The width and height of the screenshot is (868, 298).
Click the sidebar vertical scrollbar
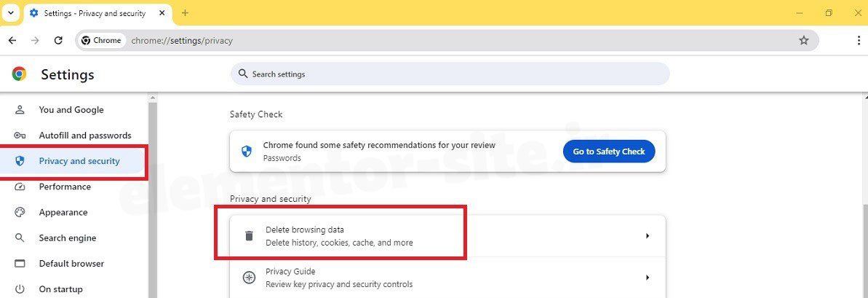153,197
